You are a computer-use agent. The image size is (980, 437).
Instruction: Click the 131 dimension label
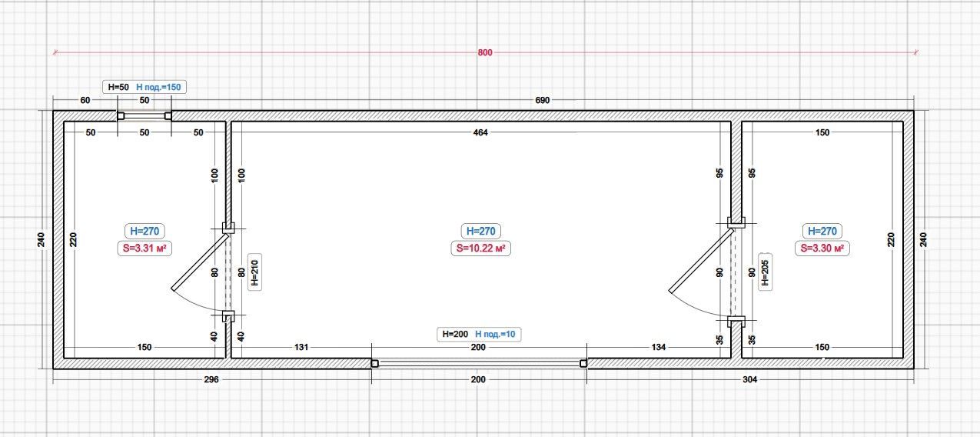coord(301,348)
